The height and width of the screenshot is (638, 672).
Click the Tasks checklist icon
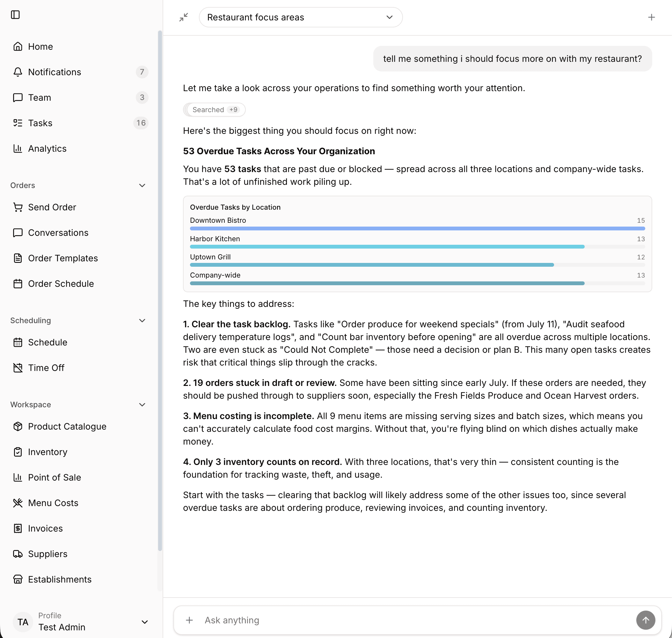point(18,123)
